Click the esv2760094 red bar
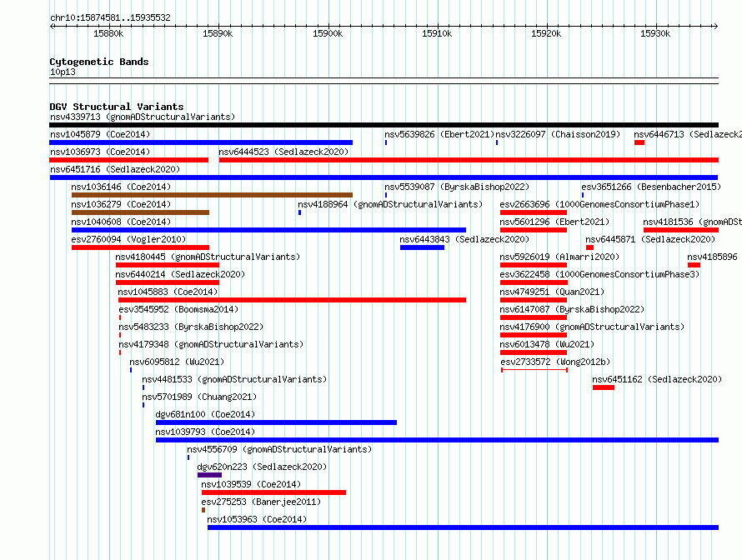 (x=140, y=247)
